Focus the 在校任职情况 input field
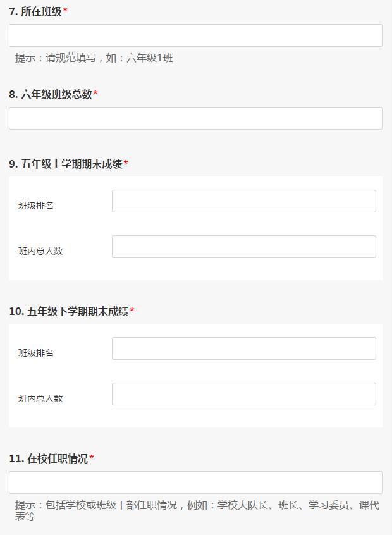Screen dimensions: 392x535 (x=195, y=483)
